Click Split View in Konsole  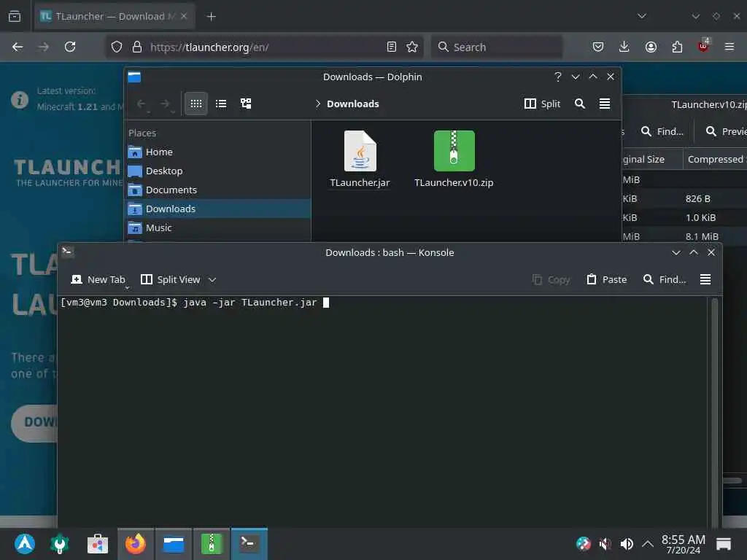[x=171, y=279]
